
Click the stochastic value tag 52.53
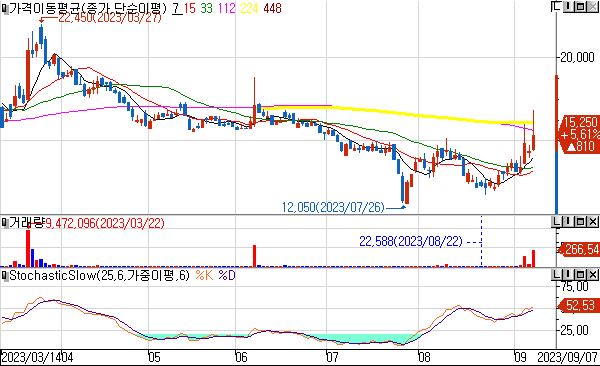(580, 306)
